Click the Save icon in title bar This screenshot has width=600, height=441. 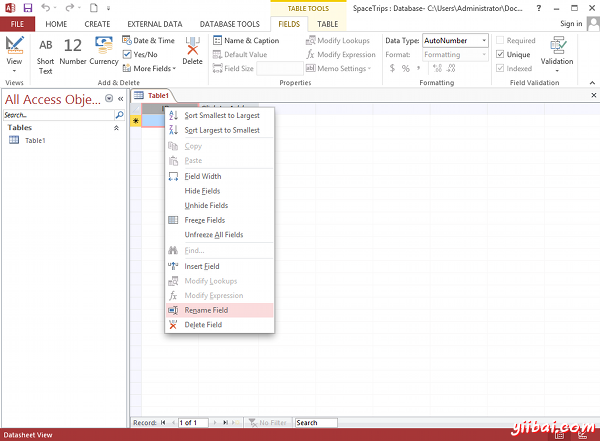tap(27, 8)
